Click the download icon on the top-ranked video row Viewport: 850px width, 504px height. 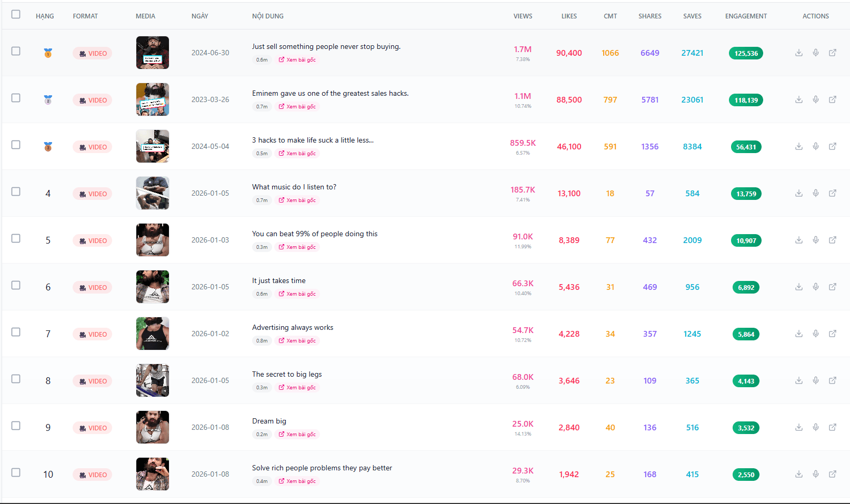point(798,53)
